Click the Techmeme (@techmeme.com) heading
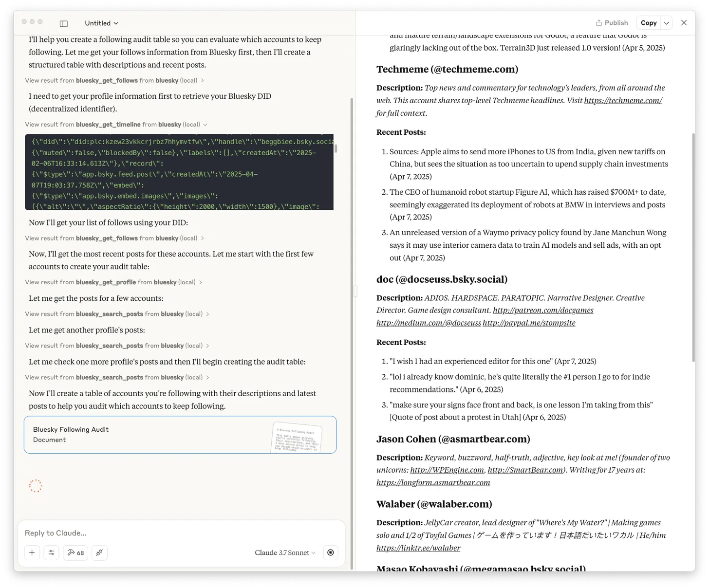This screenshot has height=588, width=709. [x=447, y=69]
